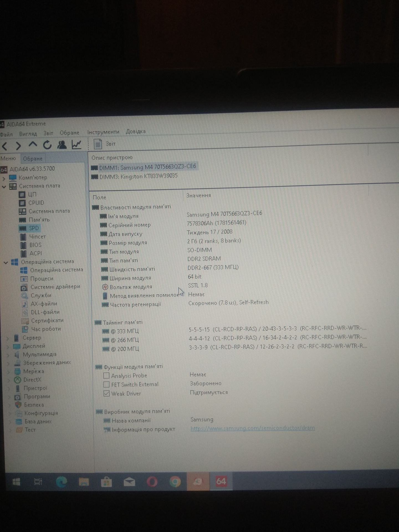This screenshot has width=399, height=532.
Task: Open the Довідка menu
Action: point(135,131)
